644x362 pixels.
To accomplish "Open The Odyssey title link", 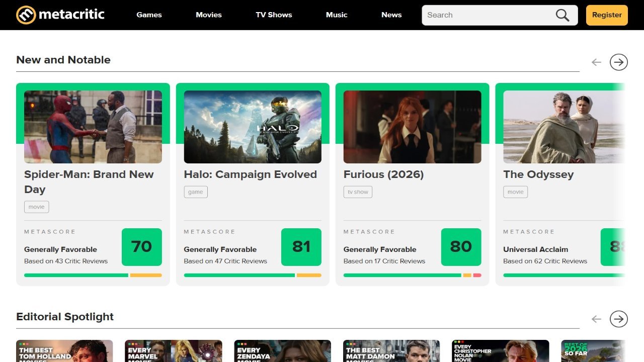I will coord(538,174).
